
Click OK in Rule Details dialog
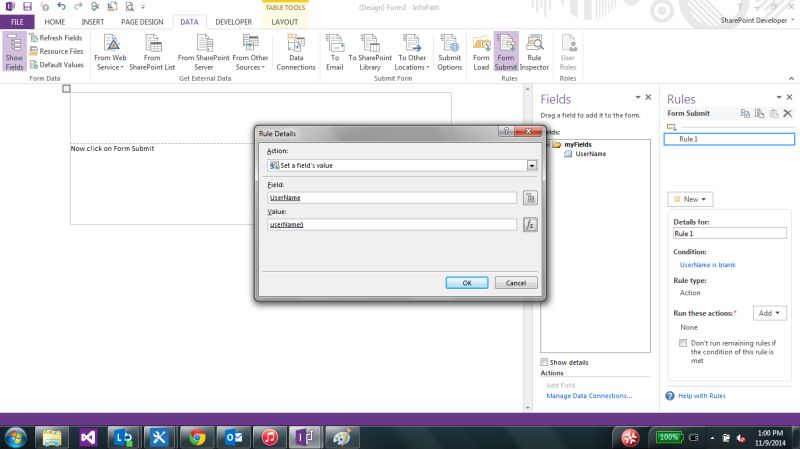[467, 283]
